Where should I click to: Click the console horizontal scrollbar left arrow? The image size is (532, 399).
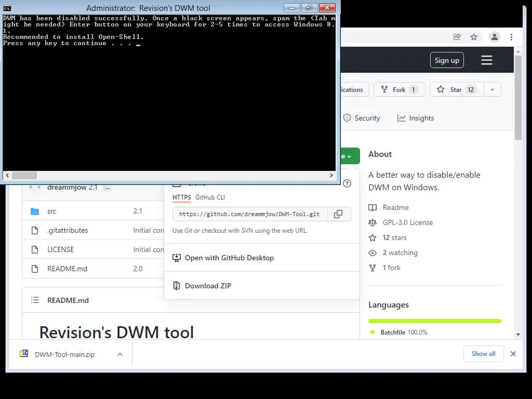tap(7, 176)
